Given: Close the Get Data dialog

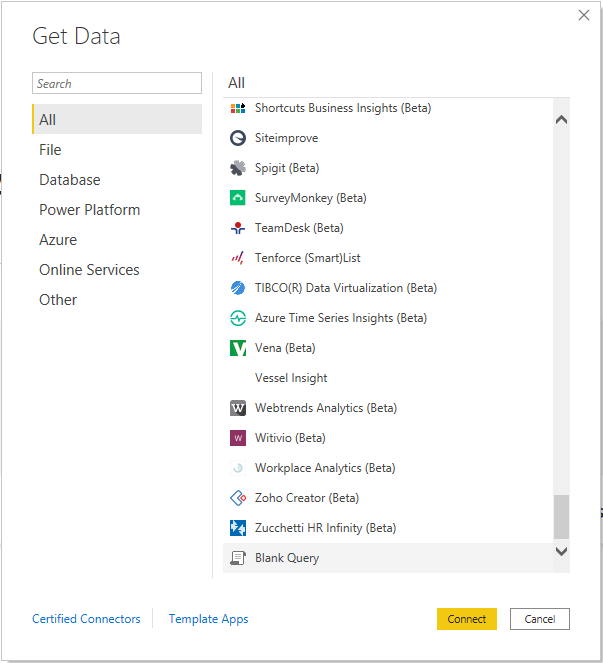Looking at the screenshot, I should coord(584,15).
